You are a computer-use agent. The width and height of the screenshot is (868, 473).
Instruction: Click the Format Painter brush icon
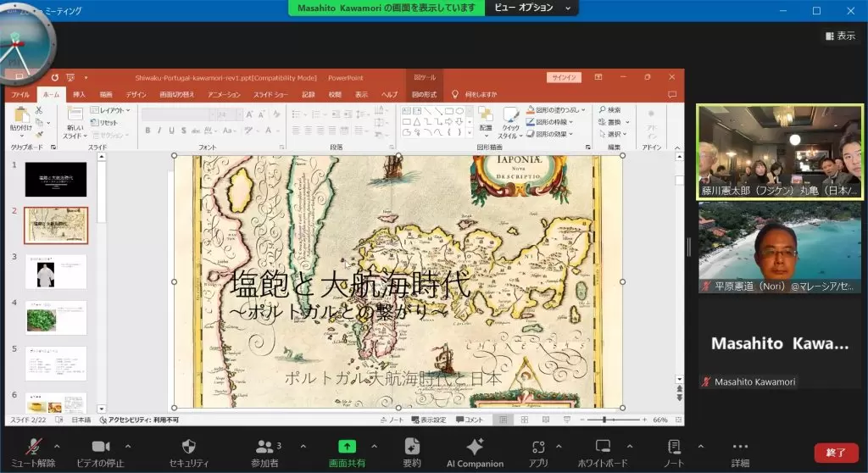click(39, 134)
